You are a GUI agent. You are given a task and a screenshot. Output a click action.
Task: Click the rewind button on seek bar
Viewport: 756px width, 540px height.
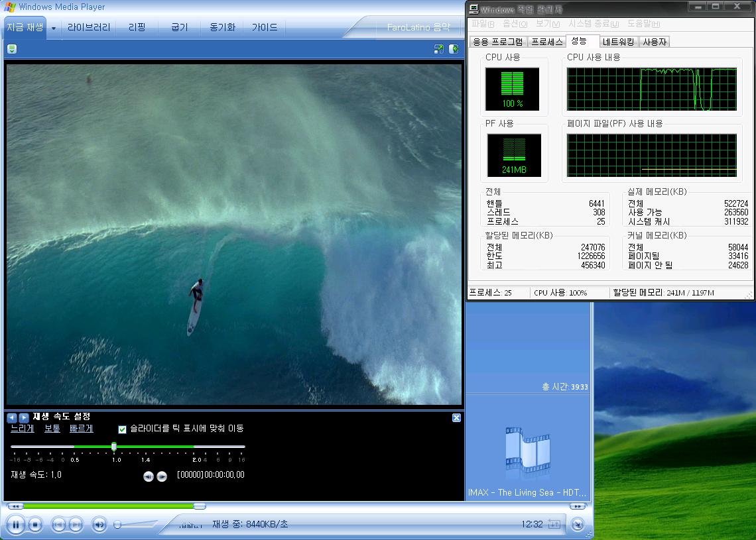tap(15, 506)
